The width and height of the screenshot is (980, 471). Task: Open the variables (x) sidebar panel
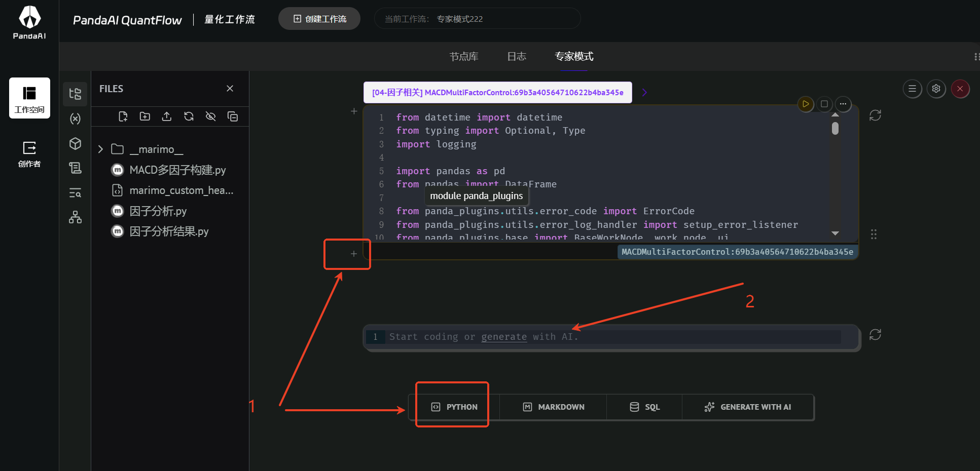pos(75,119)
